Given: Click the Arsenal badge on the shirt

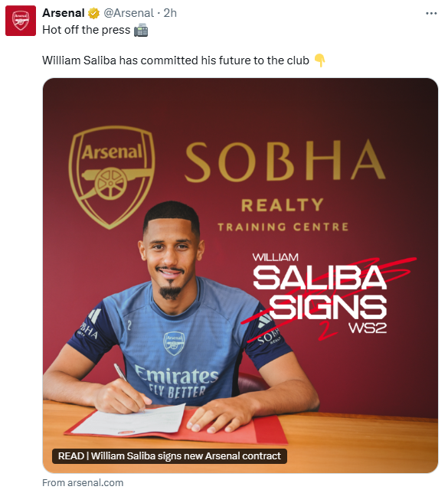Looking at the screenshot, I should [174, 343].
